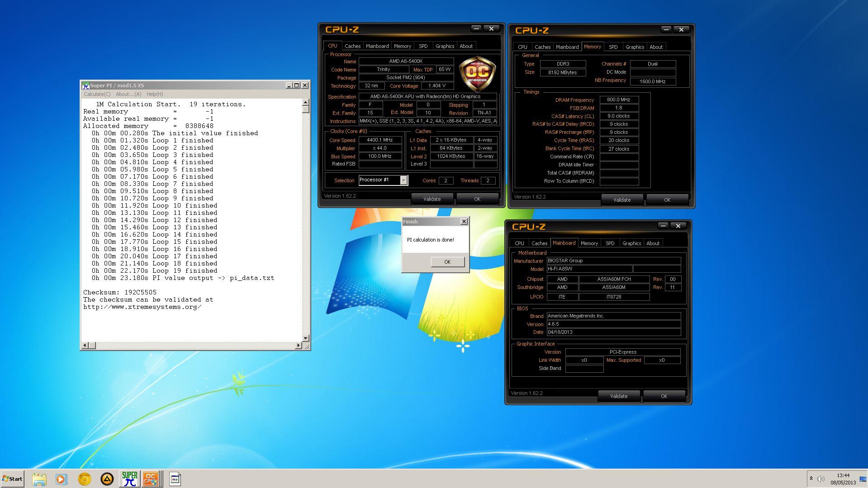
Task: Open the volume speaker tray icon
Action: coord(821,479)
